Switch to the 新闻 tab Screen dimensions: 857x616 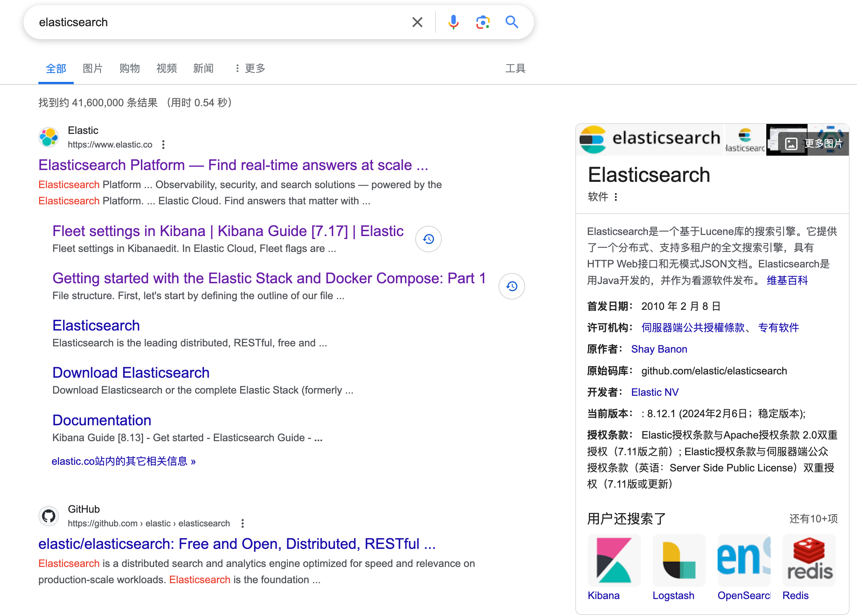pos(203,68)
